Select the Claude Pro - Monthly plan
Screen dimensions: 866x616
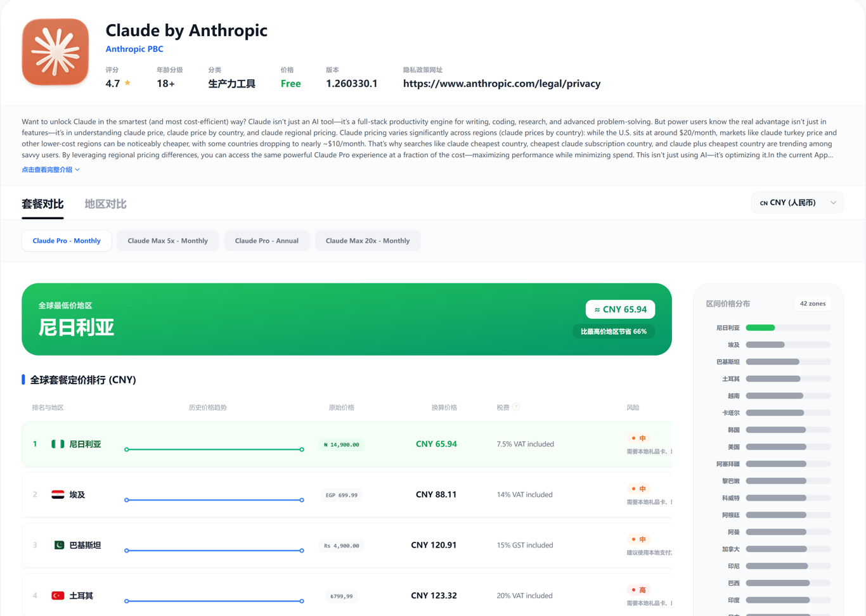coord(67,241)
